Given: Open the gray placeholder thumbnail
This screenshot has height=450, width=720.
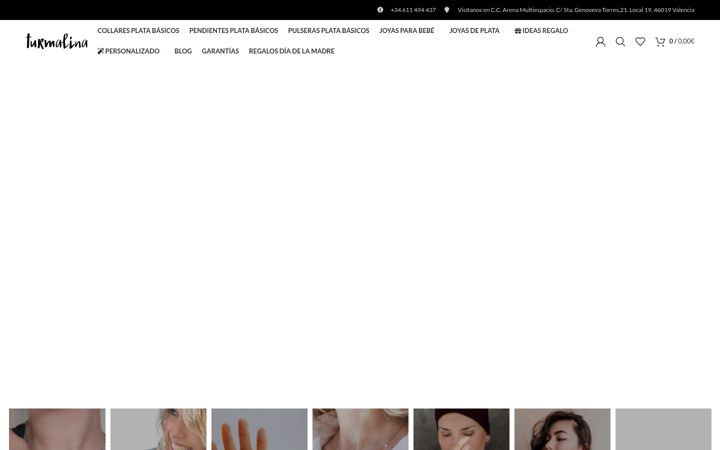Looking at the screenshot, I should pos(664,429).
